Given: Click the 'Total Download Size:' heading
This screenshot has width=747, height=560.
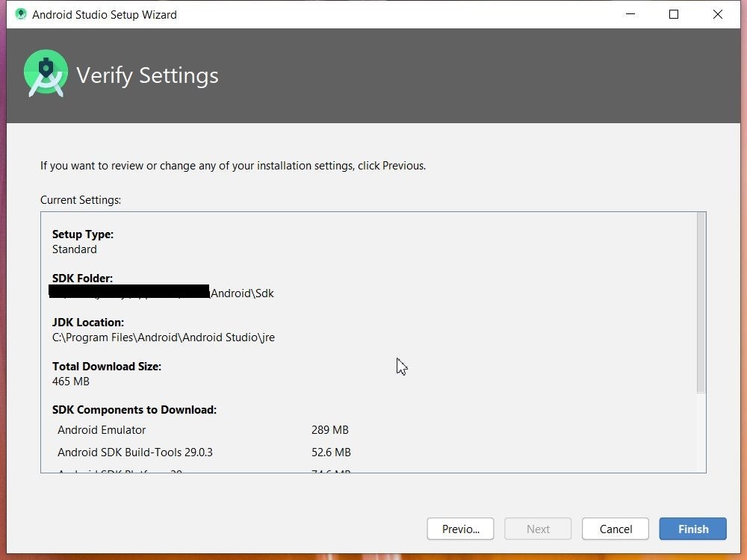Looking at the screenshot, I should (107, 366).
